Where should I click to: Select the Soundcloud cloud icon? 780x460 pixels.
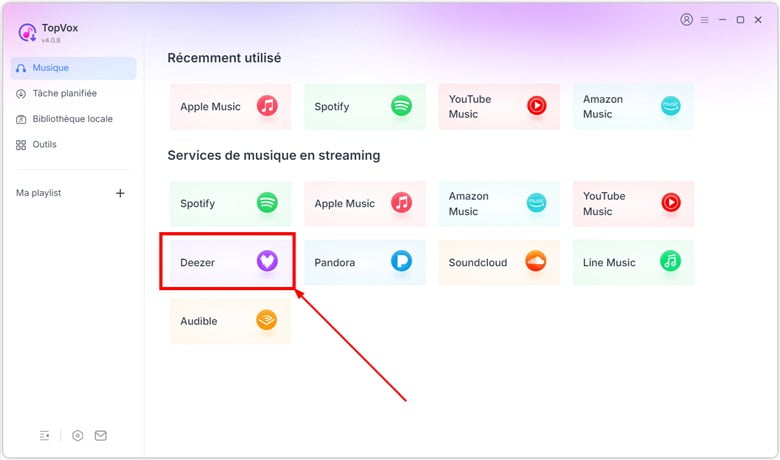[x=536, y=261]
